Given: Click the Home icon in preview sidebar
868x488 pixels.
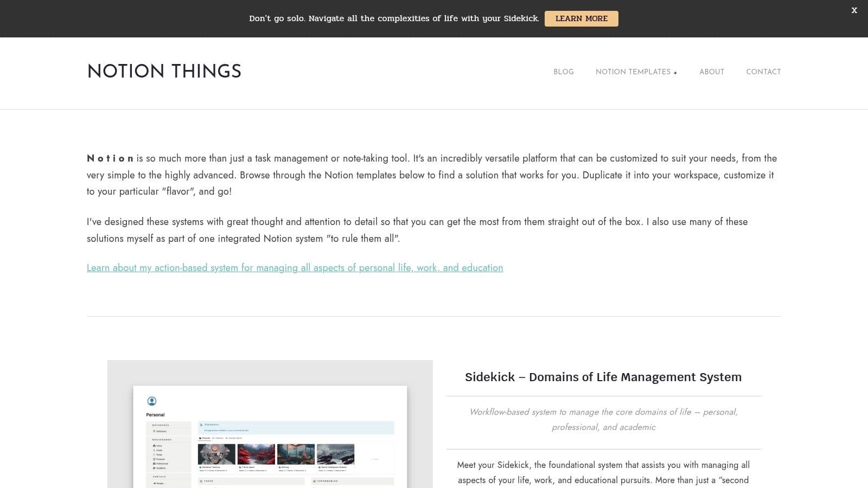Looking at the screenshot, I should tap(155, 446).
